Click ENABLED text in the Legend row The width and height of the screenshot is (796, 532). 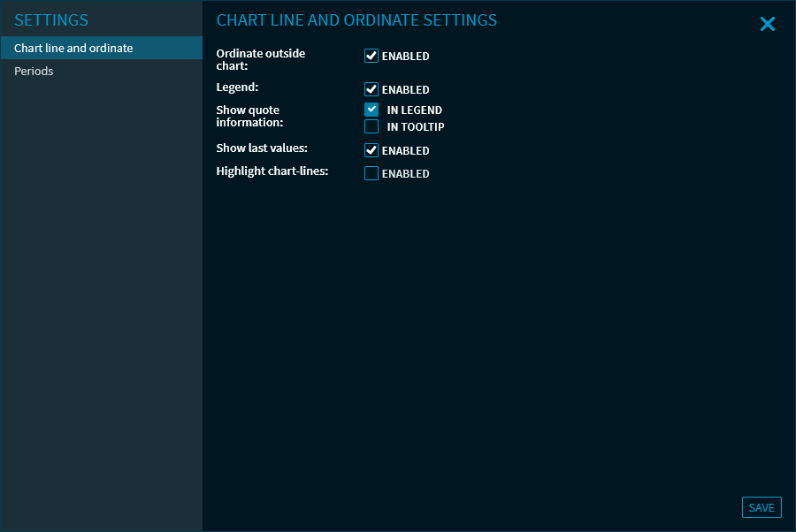(x=405, y=90)
